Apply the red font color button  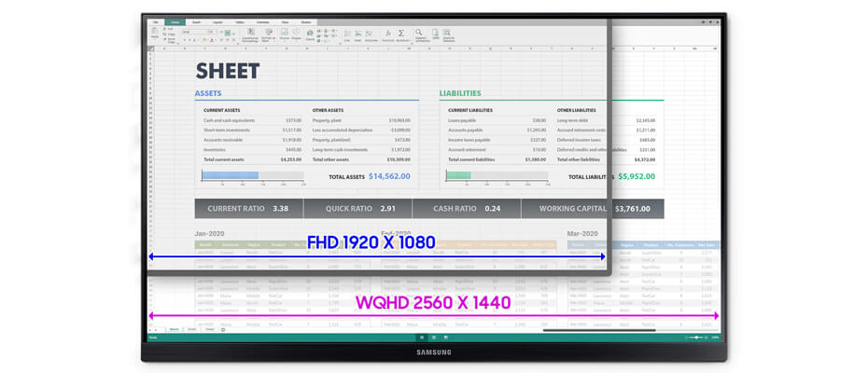(x=213, y=40)
